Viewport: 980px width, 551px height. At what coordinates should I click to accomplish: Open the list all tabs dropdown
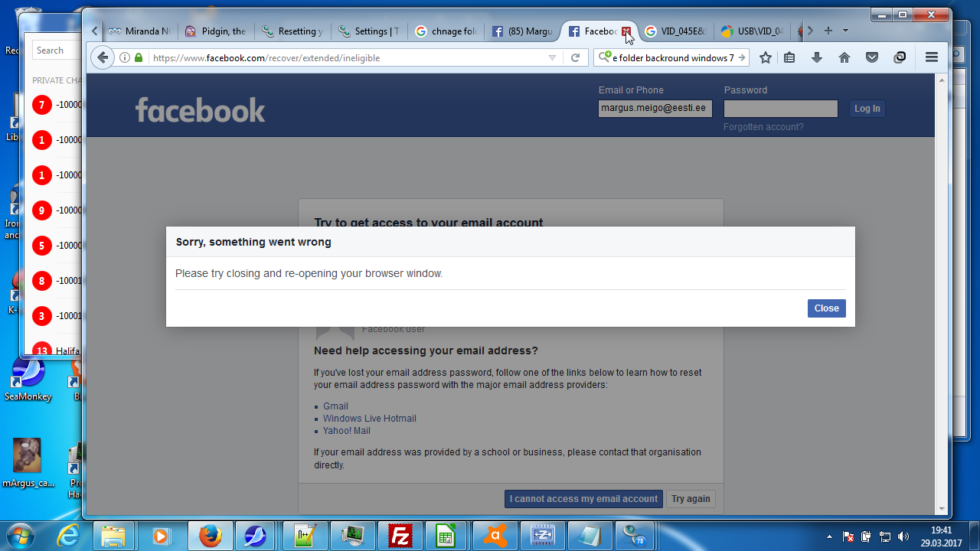[845, 31]
